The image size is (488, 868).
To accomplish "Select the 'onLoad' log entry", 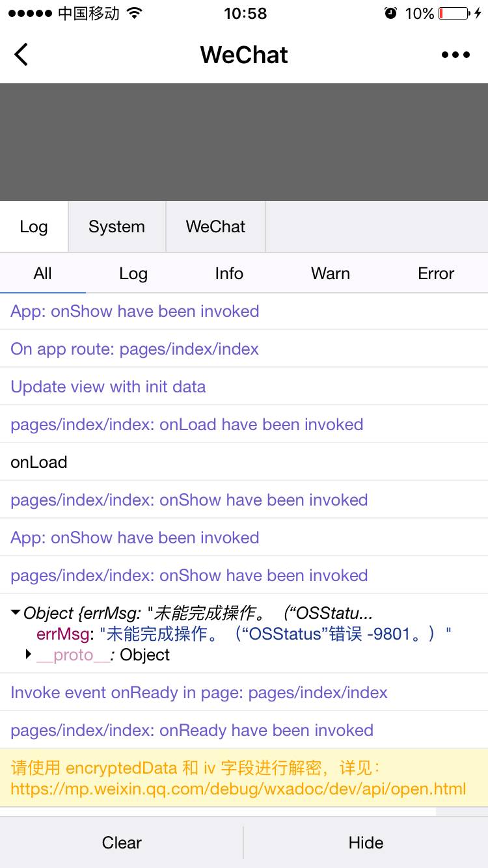I will [x=244, y=462].
